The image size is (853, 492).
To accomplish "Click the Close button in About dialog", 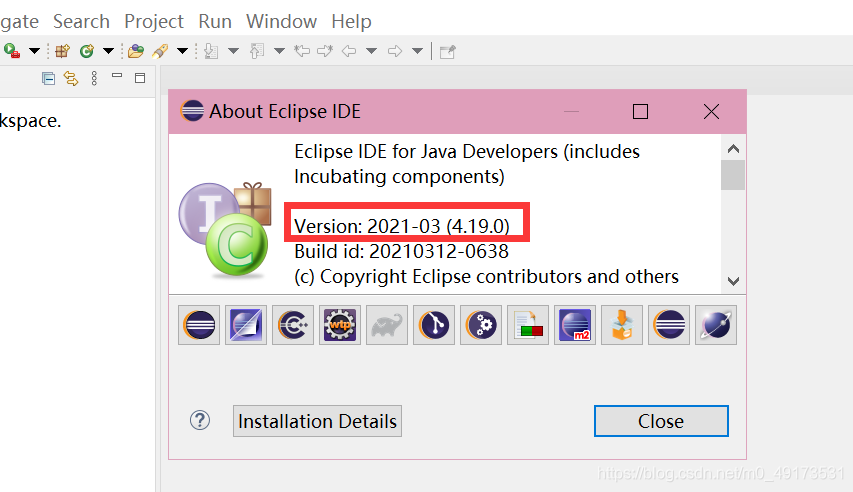I will 661,421.
